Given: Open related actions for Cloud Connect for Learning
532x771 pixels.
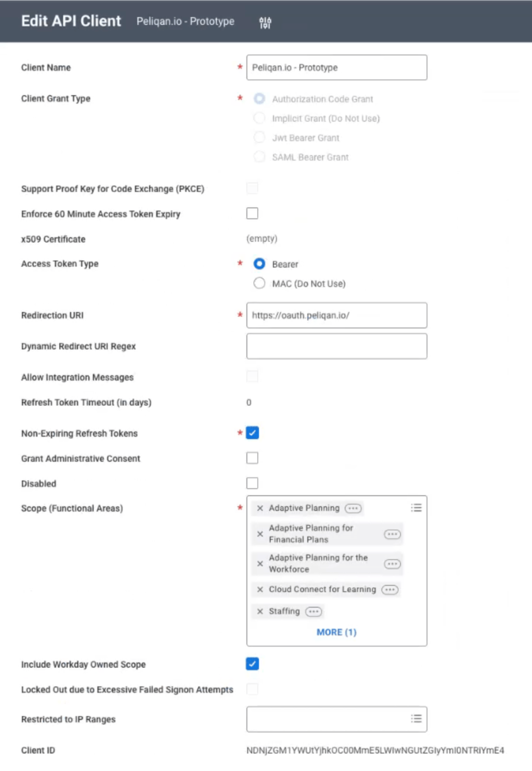Looking at the screenshot, I should tap(390, 589).
